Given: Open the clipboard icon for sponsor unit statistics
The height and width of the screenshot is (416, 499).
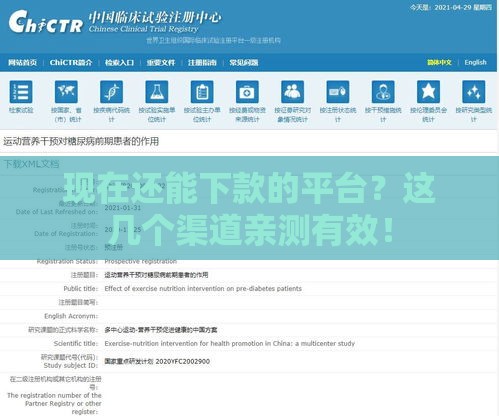Looking at the screenshot, I should pyautogui.click(x=202, y=92).
